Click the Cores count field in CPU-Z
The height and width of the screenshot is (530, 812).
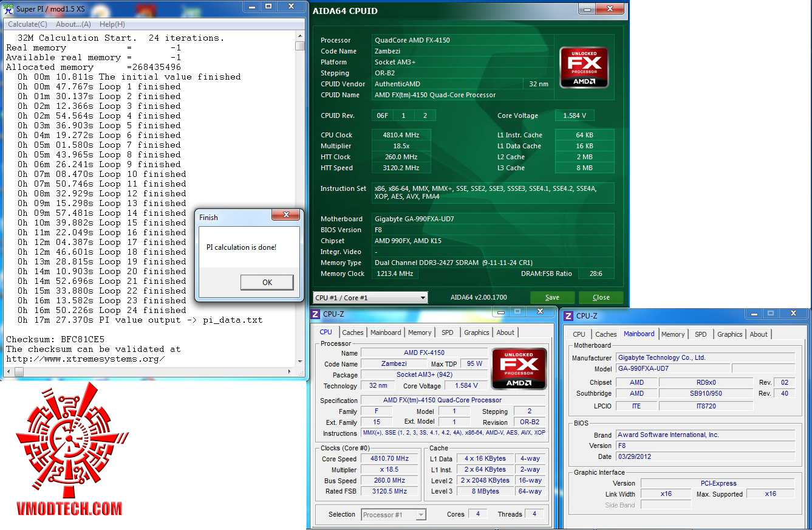pos(477,514)
